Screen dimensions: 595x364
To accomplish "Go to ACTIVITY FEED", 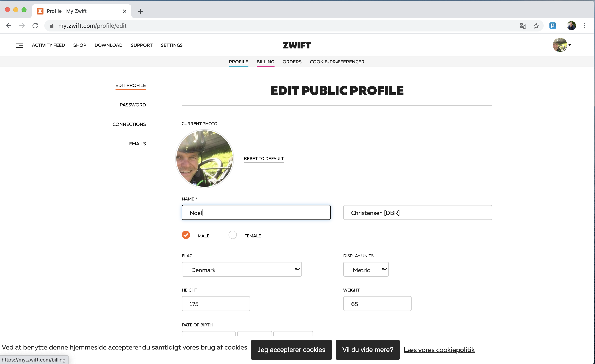I will (48, 45).
